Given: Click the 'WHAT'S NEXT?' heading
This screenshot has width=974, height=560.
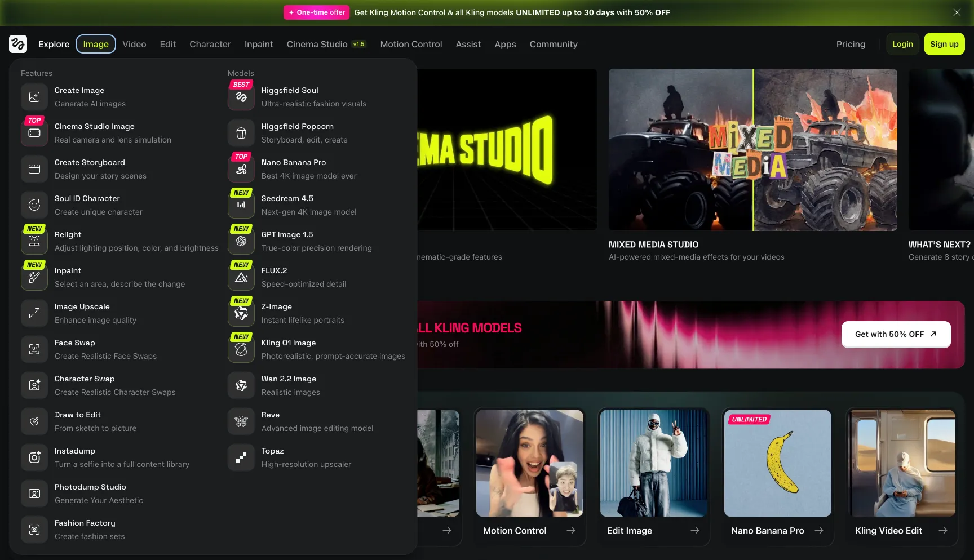Looking at the screenshot, I should pos(940,245).
